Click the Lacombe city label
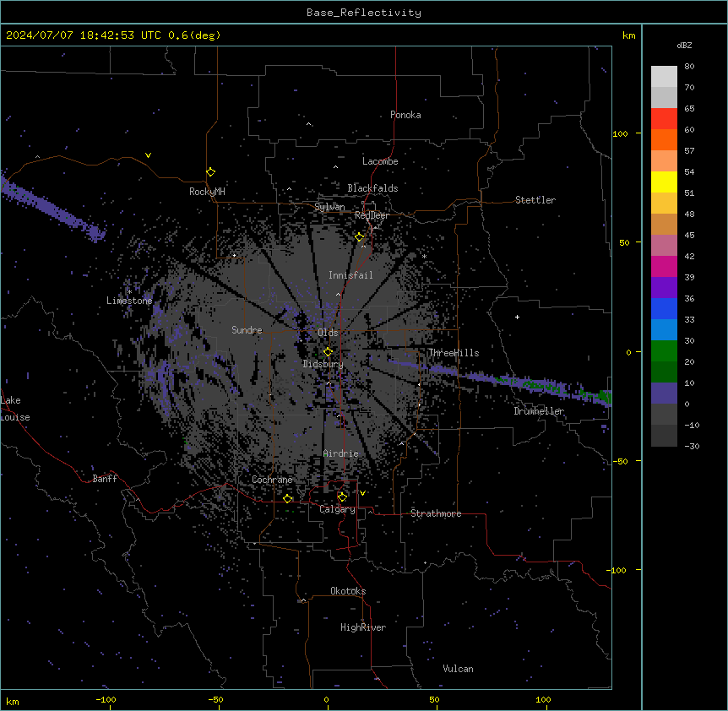This screenshot has width=728, height=711. point(380,161)
